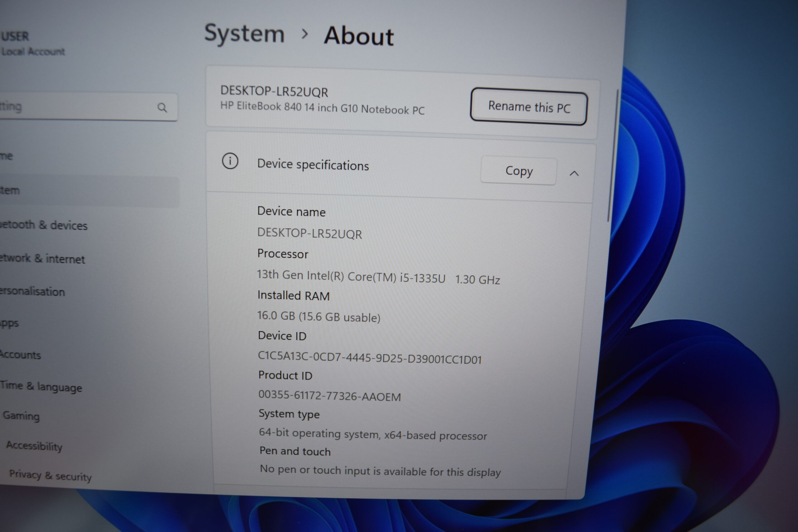Click the Device specifications heading
798x532 pixels.
pyautogui.click(x=313, y=165)
